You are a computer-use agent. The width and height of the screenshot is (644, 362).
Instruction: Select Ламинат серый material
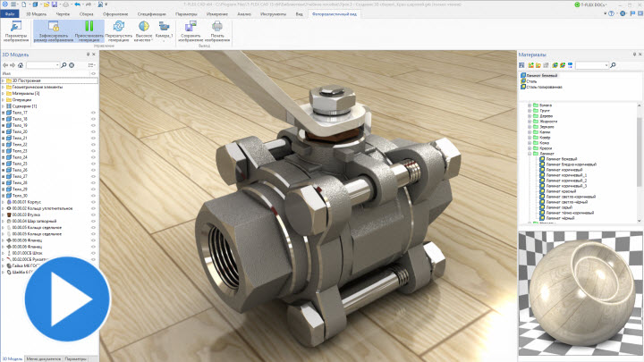[559, 207]
